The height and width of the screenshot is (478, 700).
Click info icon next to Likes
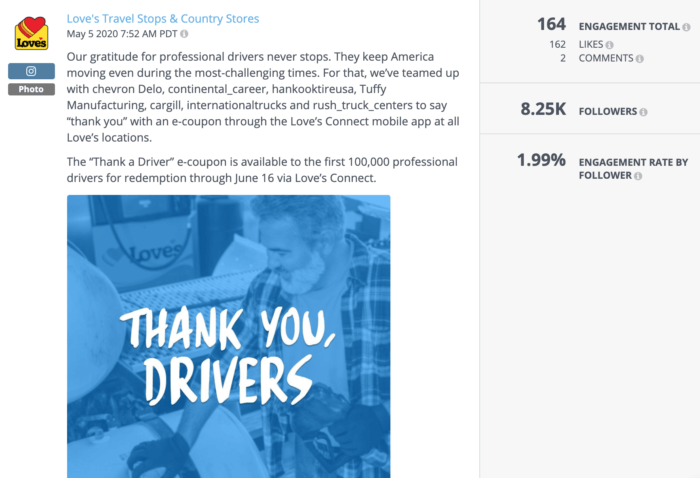(x=610, y=45)
